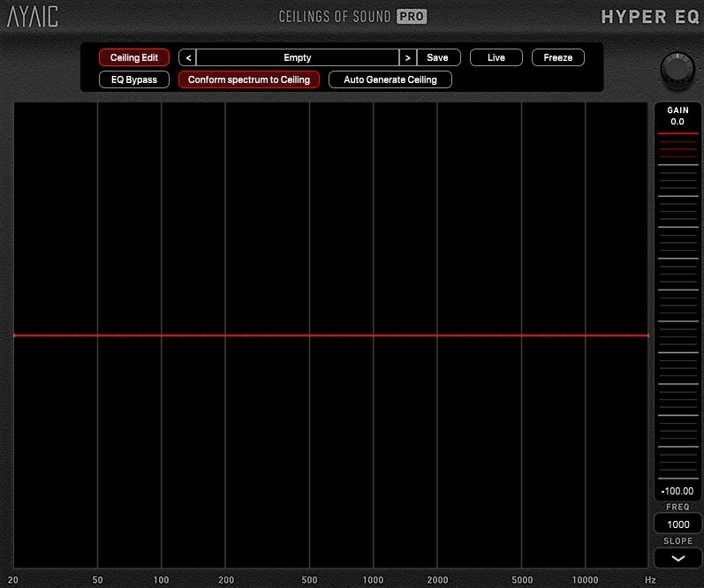Save the current preset
The image size is (704, 588).
click(x=438, y=57)
